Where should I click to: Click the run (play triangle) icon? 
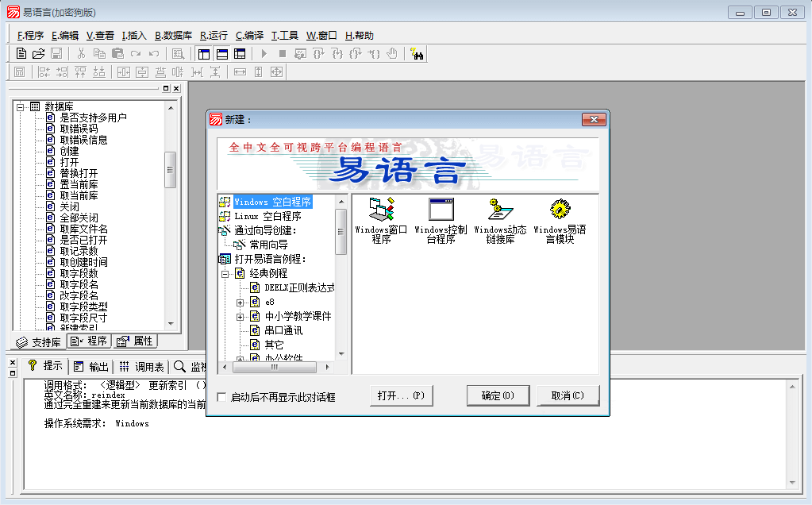264,53
